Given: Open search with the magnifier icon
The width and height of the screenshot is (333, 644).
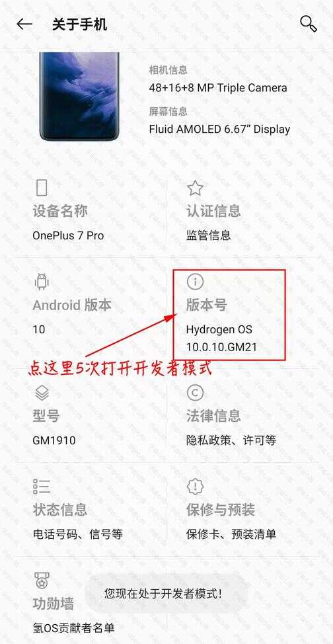Looking at the screenshot, I should pyautogui.click(x=308, y=24).
